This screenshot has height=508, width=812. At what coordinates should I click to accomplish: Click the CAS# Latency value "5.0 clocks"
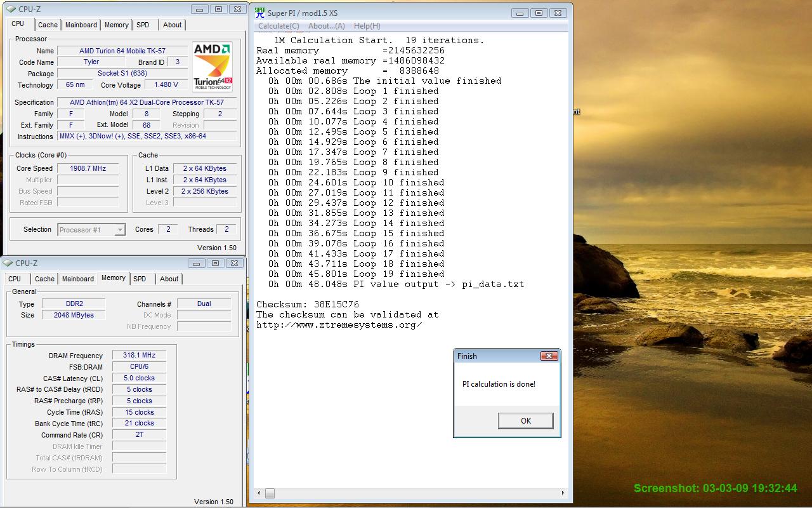[x=140, y=378]
